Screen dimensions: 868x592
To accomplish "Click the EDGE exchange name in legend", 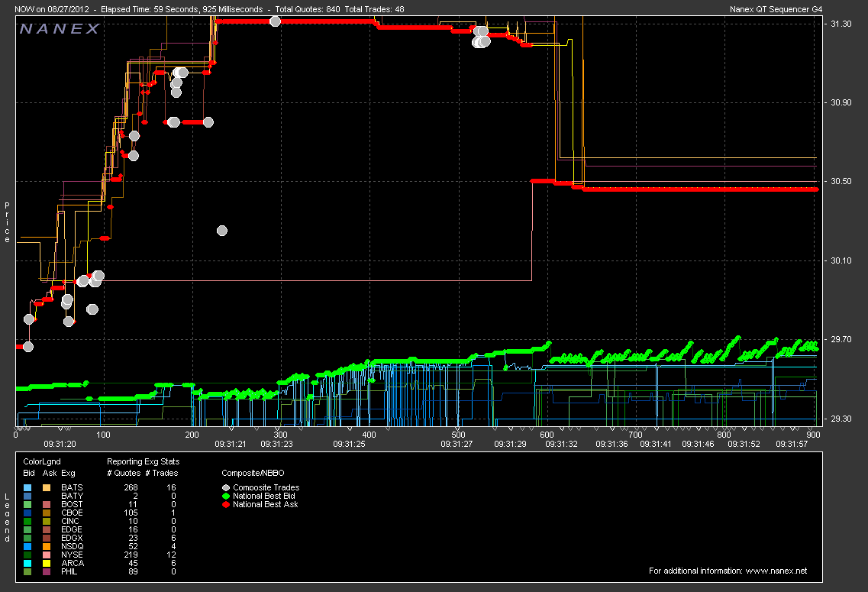I will point(72,530).
